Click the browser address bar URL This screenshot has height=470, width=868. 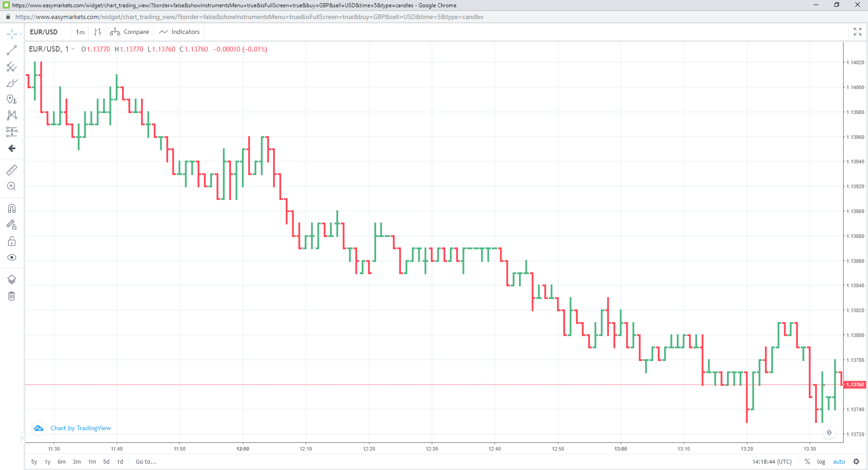pyautogui.click(x=250, y=17)
